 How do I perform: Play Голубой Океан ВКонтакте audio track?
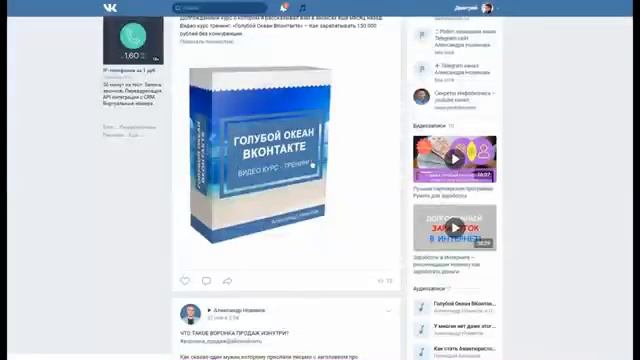click(422, 307)
